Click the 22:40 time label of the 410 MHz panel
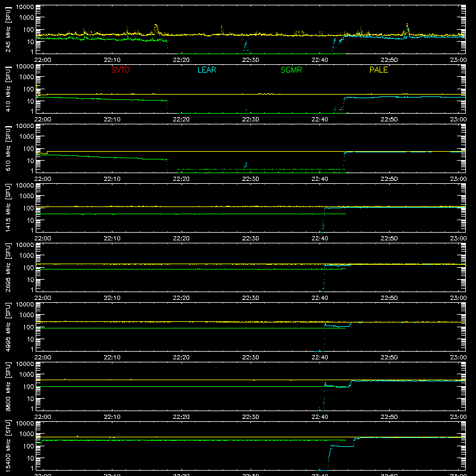Screen dimensions: 476x476 [x=320, y=120]
